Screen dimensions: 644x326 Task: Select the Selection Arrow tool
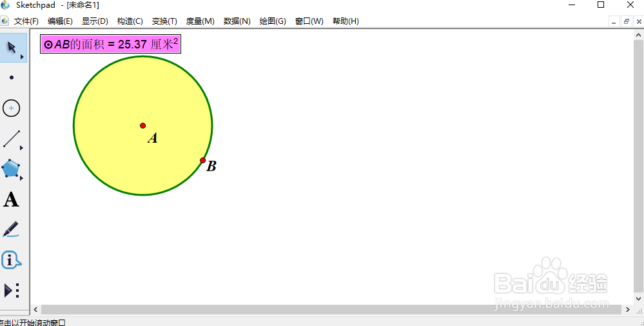[13, 48]
